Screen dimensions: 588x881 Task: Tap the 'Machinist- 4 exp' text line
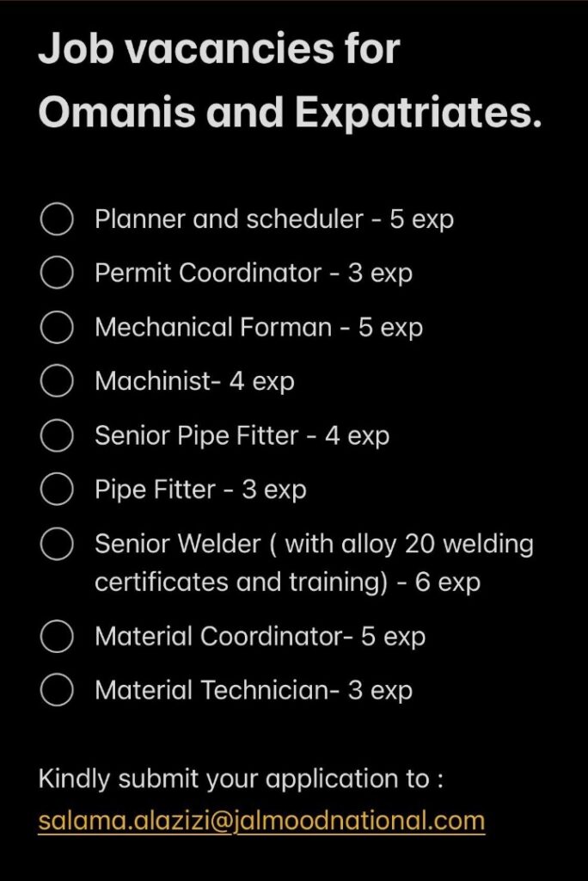(194, 382)
